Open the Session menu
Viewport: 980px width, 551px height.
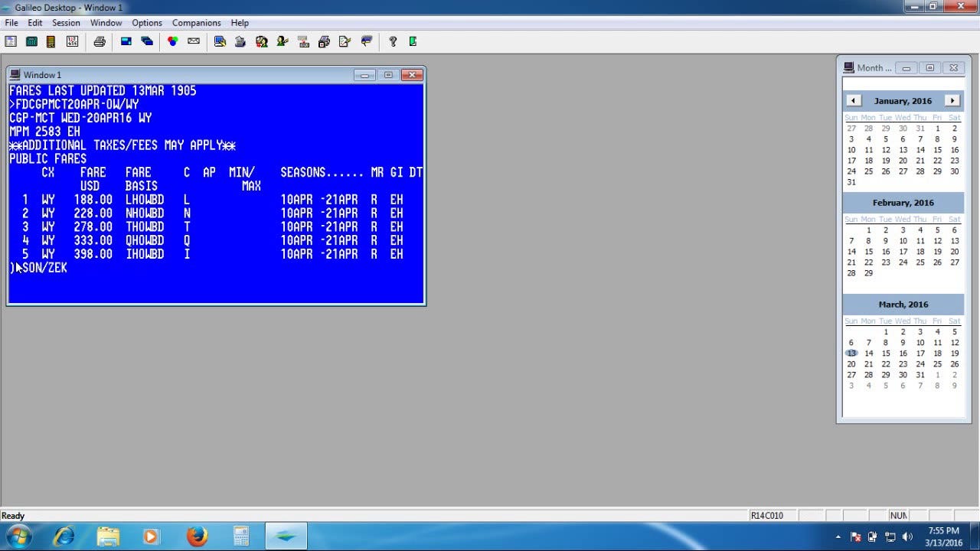point(66,23)
